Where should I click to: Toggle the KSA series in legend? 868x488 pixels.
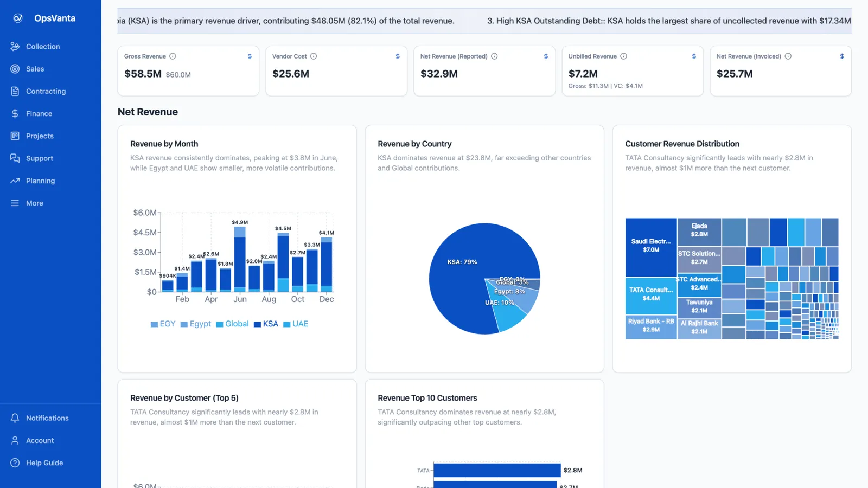point(266,324)
